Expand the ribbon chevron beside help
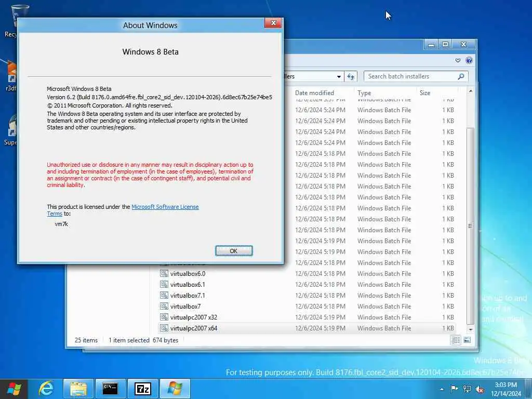Image resolution: width=532 pixels, height=399 pixels. (458, 60)
